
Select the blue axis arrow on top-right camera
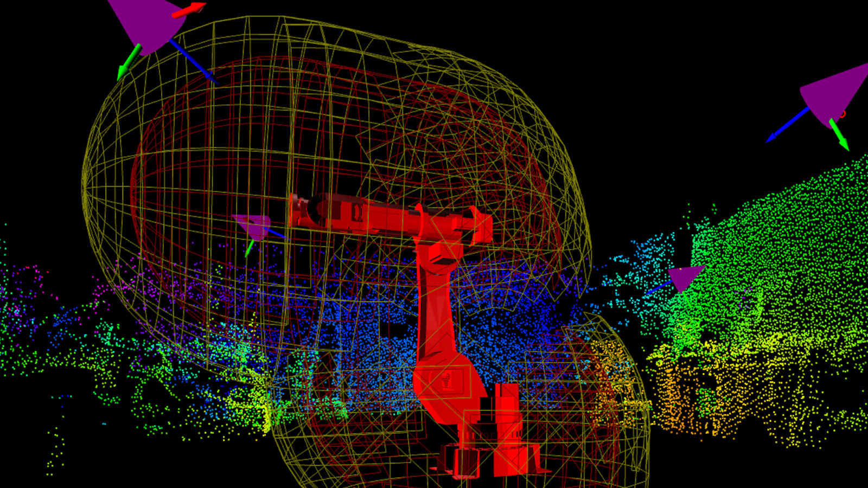[x=787, y=125]
